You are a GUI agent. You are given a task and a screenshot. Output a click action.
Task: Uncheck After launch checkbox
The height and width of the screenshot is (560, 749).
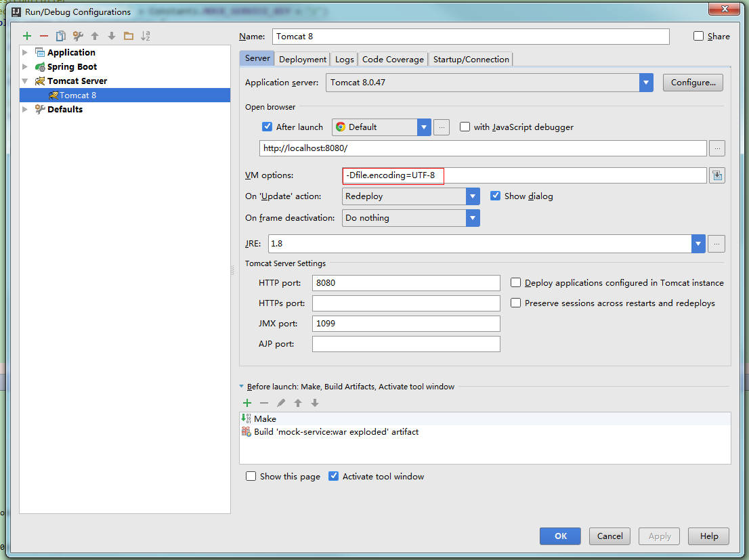(x=267, y=127)
